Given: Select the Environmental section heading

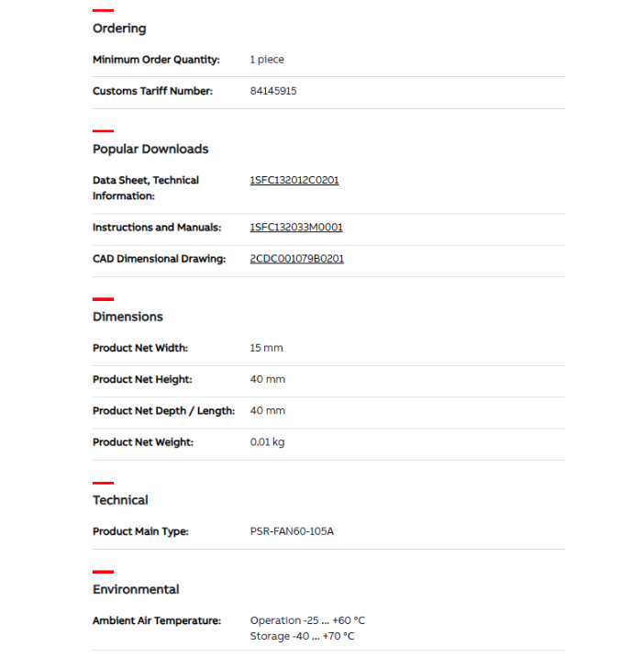Looking at the screenshot, I should pos(136,589).
